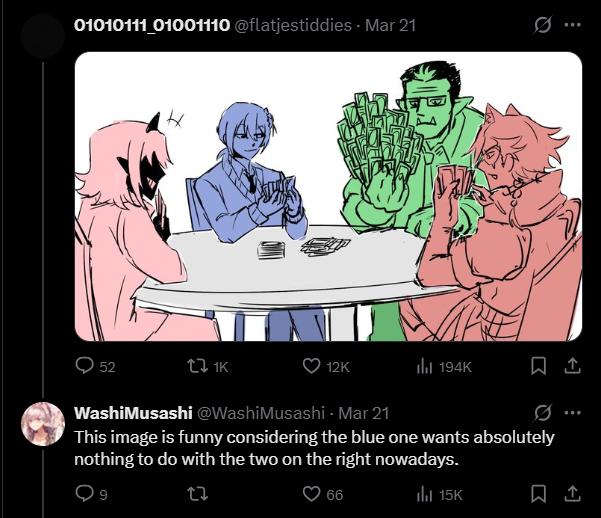Click Grok icon on WashiMusashi reply
Screen dimensions: 601x518
543,413
